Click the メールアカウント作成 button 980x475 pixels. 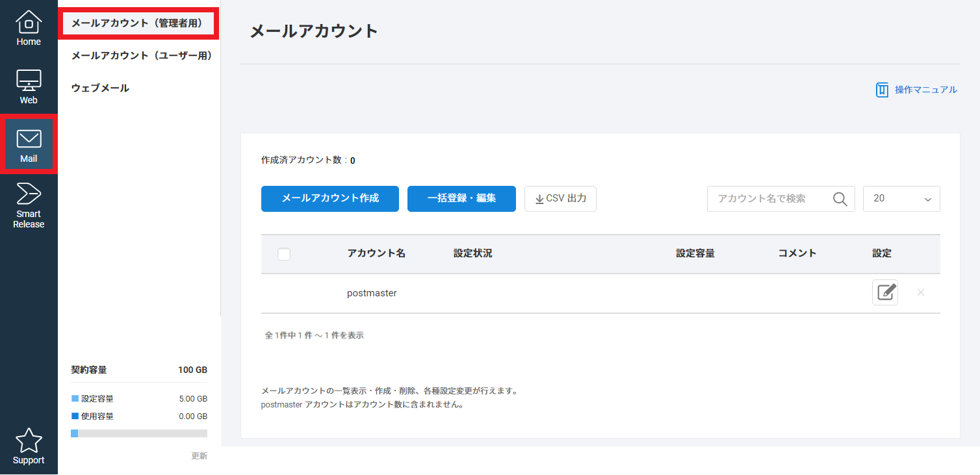pos(329,199)
